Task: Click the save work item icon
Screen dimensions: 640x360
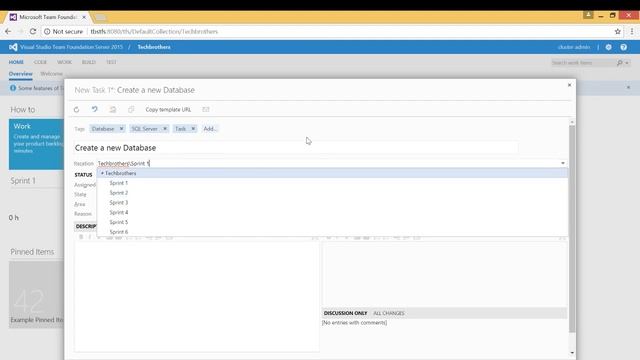Action: pyautogui.click(x=113, y=109)
